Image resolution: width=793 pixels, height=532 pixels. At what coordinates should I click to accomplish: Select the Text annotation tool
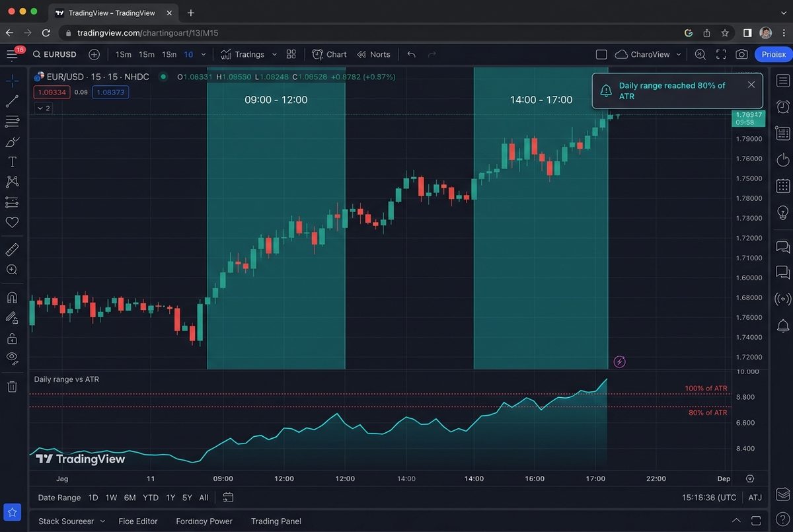point(12,162)
